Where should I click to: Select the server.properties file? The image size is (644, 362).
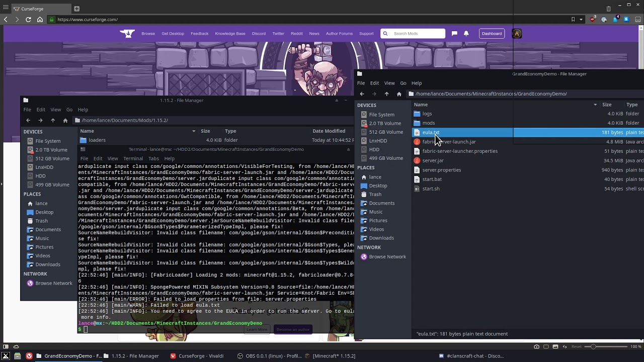[x=442, y=170]
